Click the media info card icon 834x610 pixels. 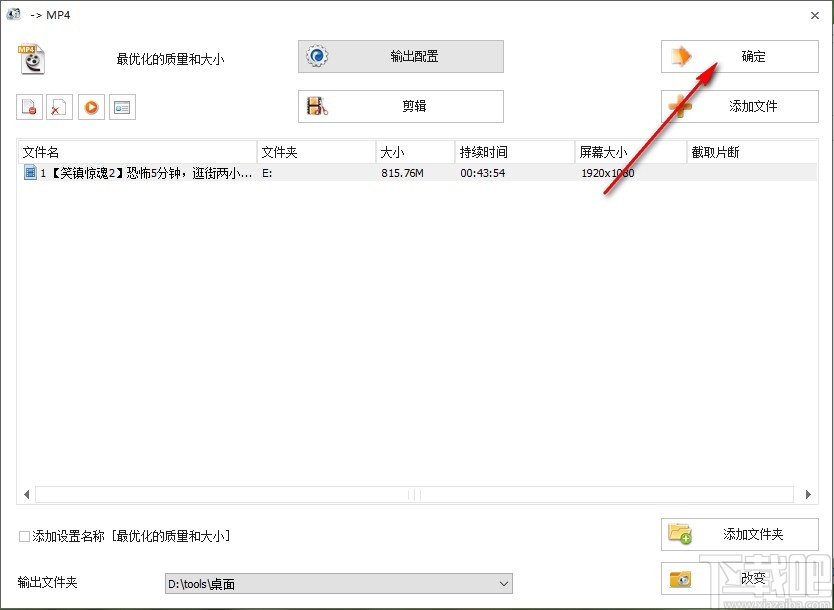tap(122, 107)
